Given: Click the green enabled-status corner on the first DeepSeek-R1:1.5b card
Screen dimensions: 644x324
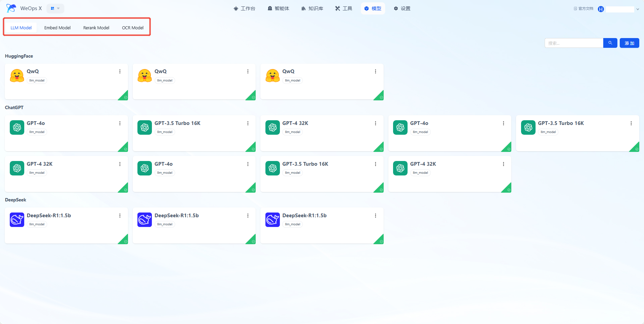Looking at the screenshot, I should 124,240.
